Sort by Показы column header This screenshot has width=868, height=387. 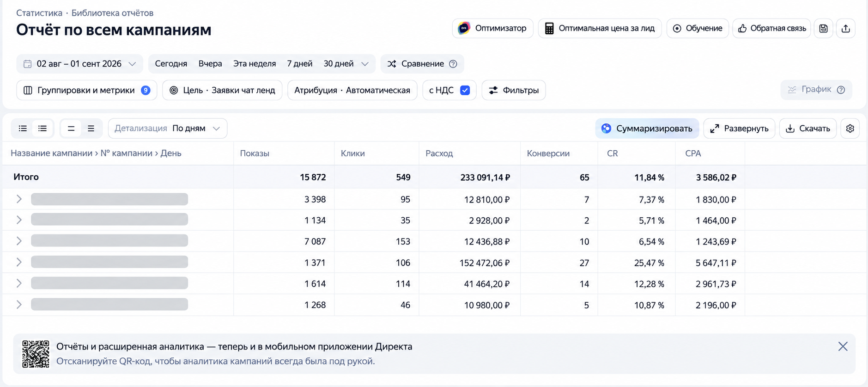[255, 154]
